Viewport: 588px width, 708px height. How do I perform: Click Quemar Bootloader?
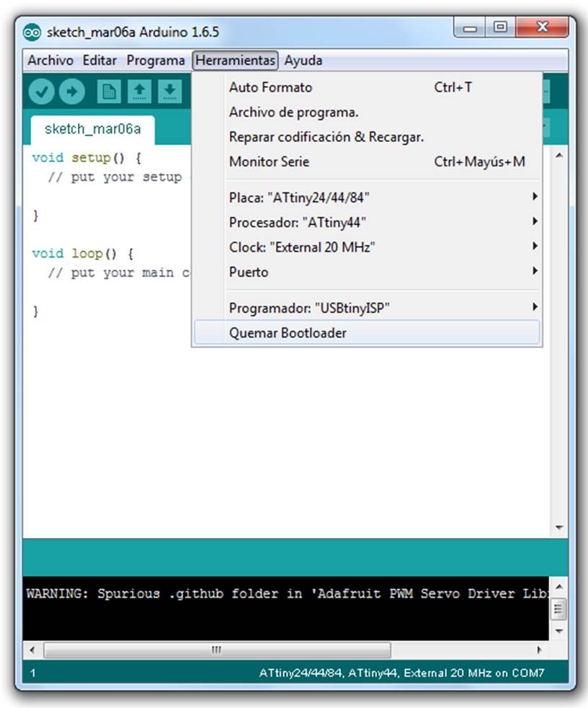pyautogui.click(x=367, y=333)
